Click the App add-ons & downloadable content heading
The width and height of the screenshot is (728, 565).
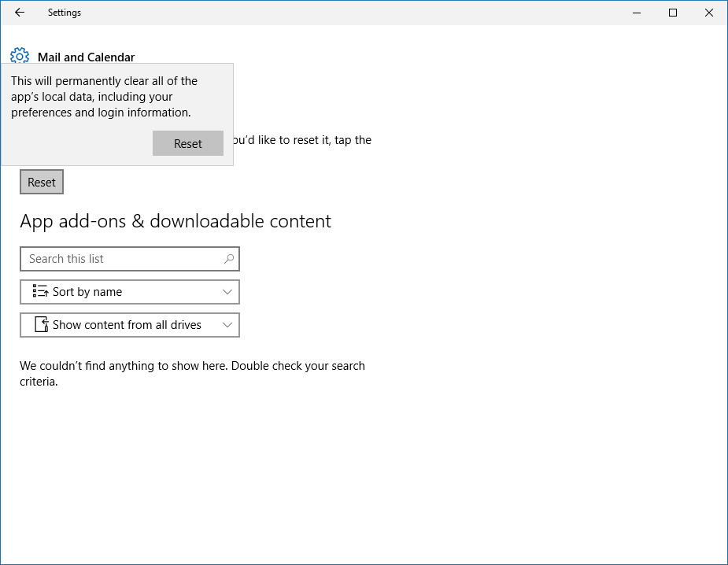[174, 221]
